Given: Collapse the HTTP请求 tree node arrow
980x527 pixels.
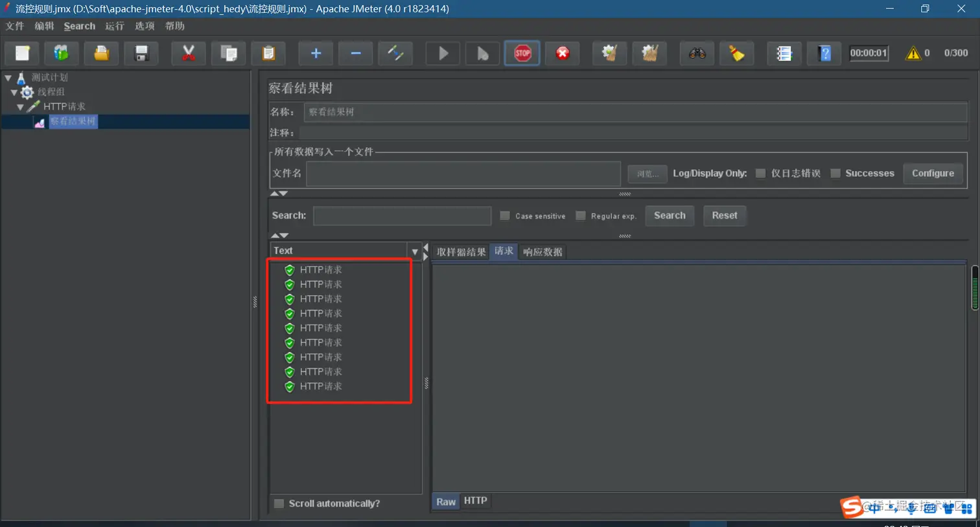Looking at the screenshot, I should click(x=21, y=107).
